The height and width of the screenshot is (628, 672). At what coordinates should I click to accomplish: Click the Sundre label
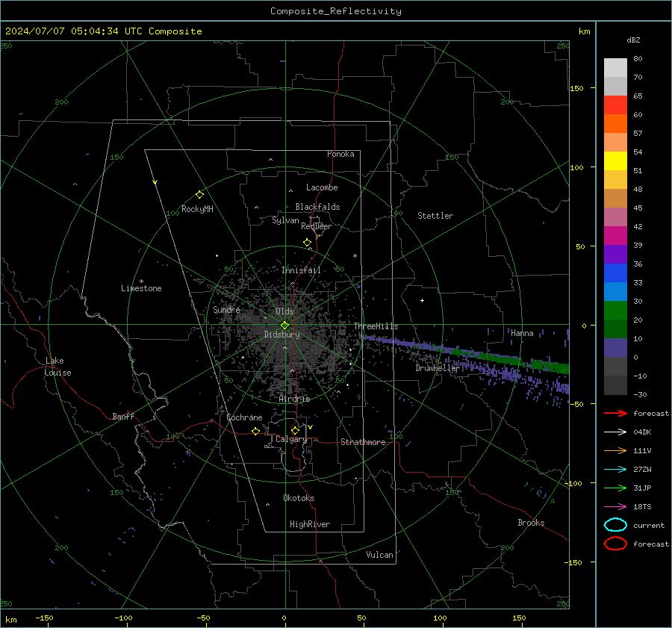click(226, 309)
